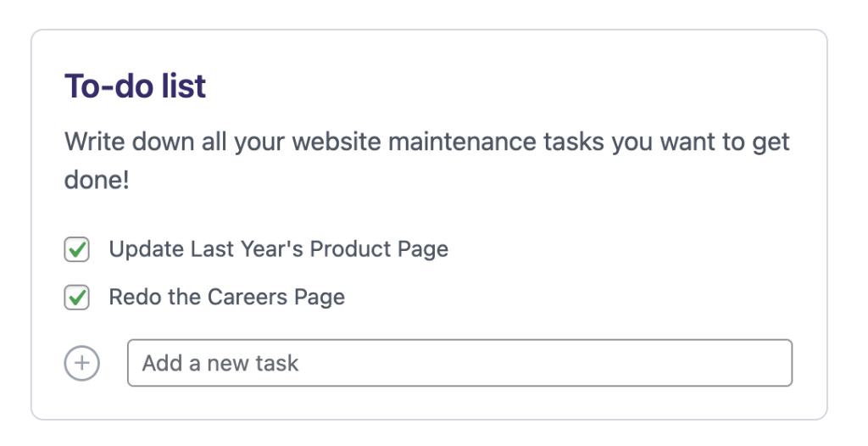This screenshot has height=446, width=868.
Task: Click the word "Update" in first task
Action: (x=146, y=249)
